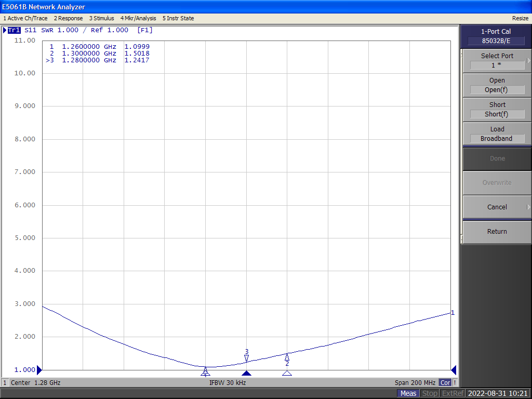
Task: Click marker 1 triangle on frequency axis
Action: (205, 372)
